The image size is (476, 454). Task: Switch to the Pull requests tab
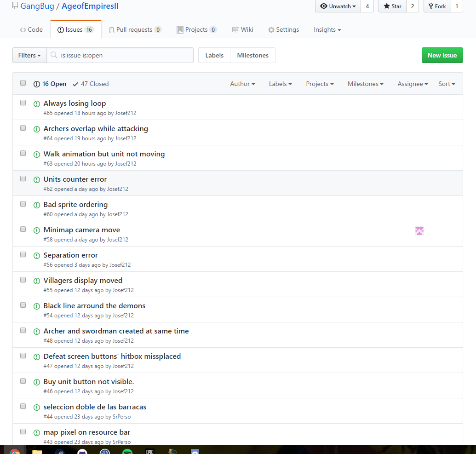(135, 30)
